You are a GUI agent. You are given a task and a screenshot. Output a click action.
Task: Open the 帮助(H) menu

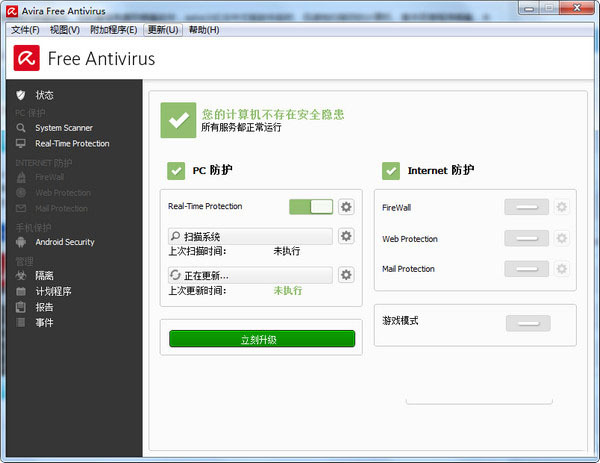(203, 30)
